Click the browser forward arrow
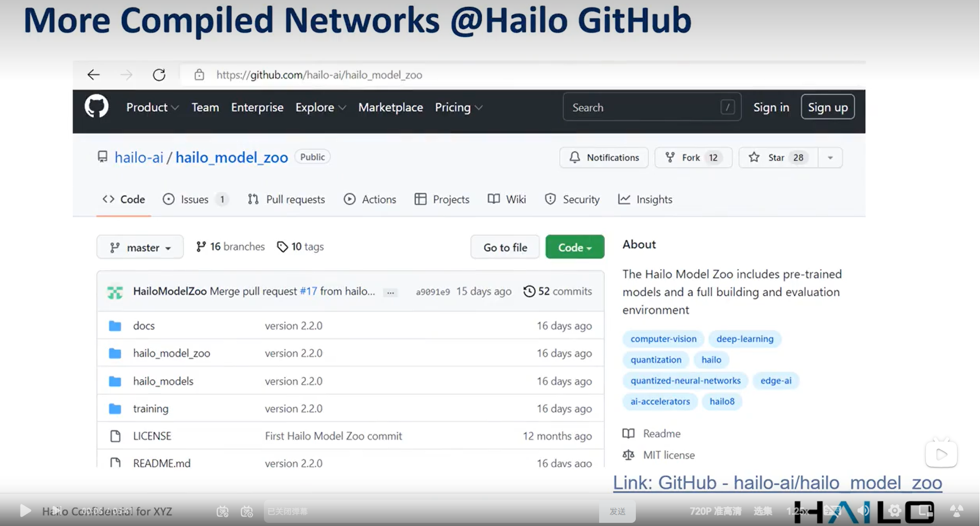Screen dimensions: 980x526 [x=126, y=75]
